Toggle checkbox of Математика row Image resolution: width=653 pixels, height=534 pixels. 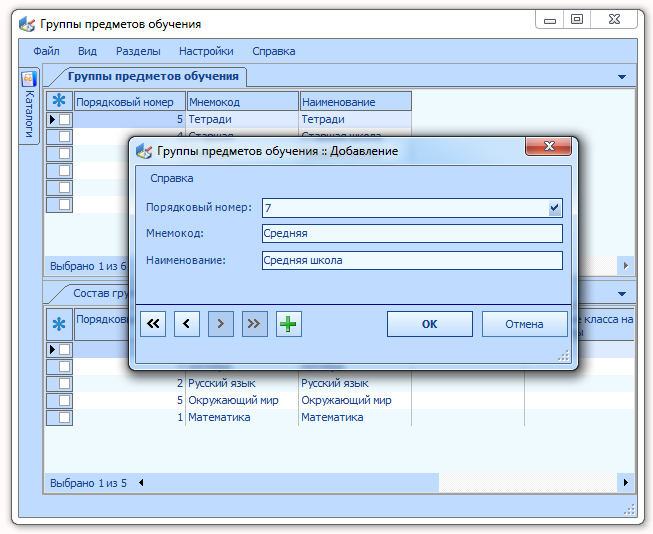click(x=65, y=417)
